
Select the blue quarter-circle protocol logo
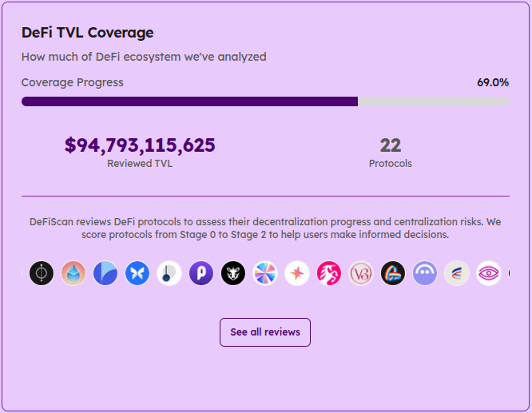pos(105,273)
